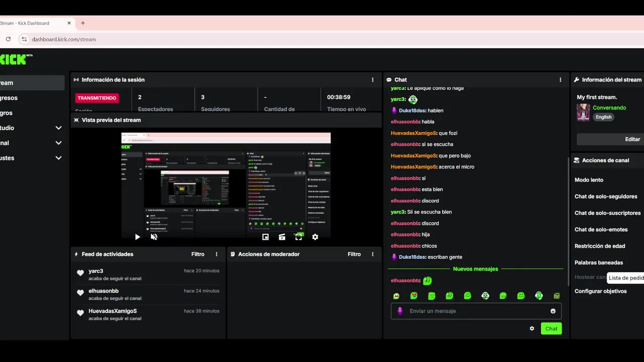
Task: Focus the Enviar un mensaje input field
Action: (476, 311)
